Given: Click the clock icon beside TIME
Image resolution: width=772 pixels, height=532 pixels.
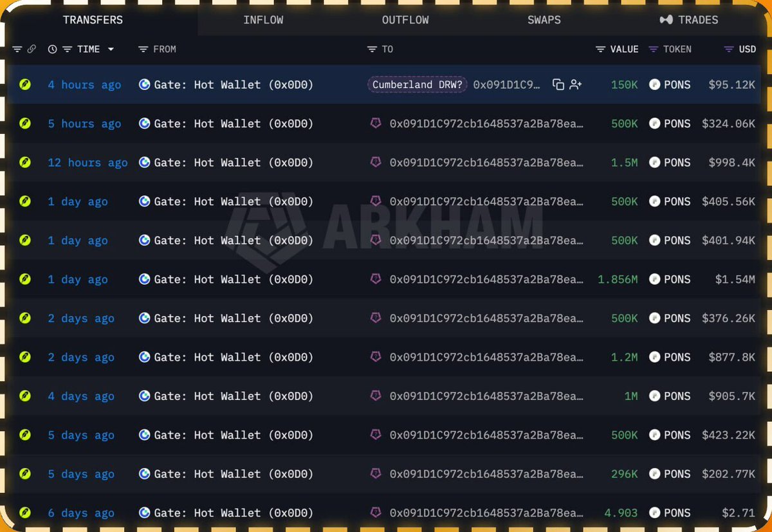Looking at the screenshot, I should (x=52, y=49).
